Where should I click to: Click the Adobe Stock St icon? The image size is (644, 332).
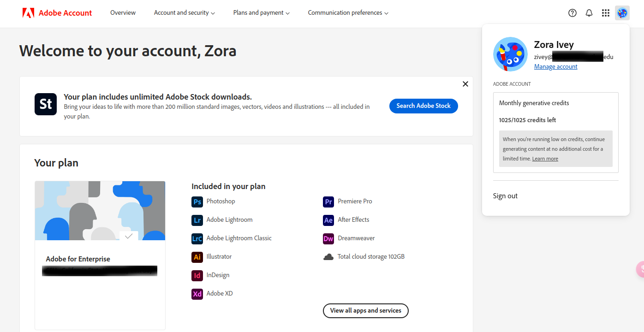pos(46,104)
